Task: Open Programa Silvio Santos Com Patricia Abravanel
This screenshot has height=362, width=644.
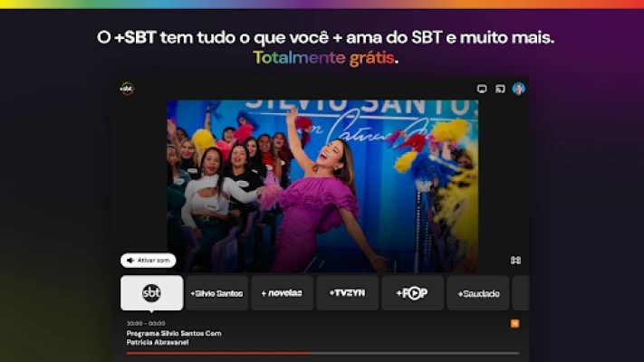Action: [x=174, y=338]
